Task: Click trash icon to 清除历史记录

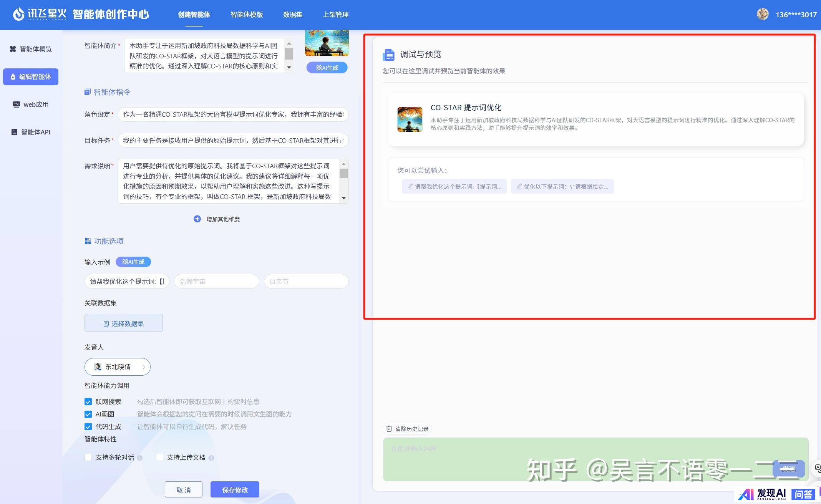Action: click(x=389, y=429)
